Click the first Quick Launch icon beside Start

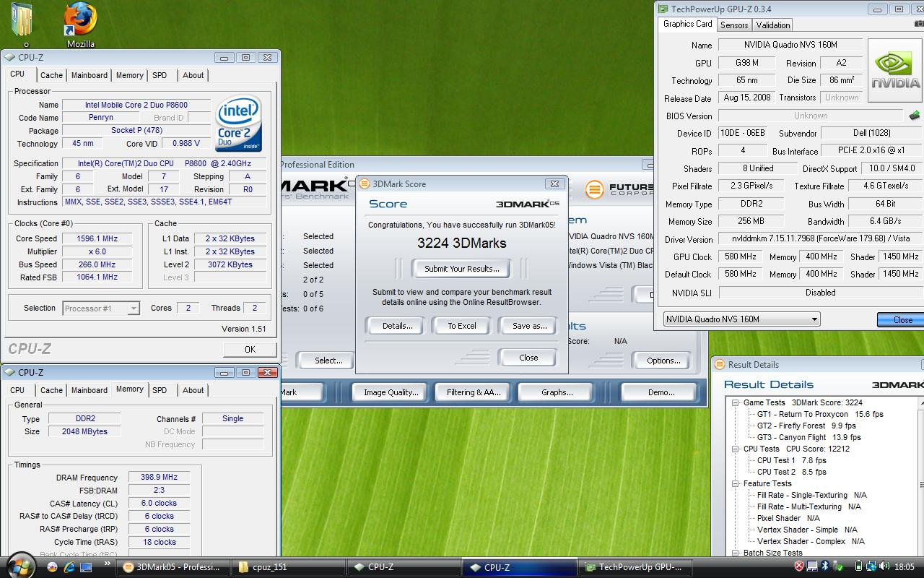(52, 567)
